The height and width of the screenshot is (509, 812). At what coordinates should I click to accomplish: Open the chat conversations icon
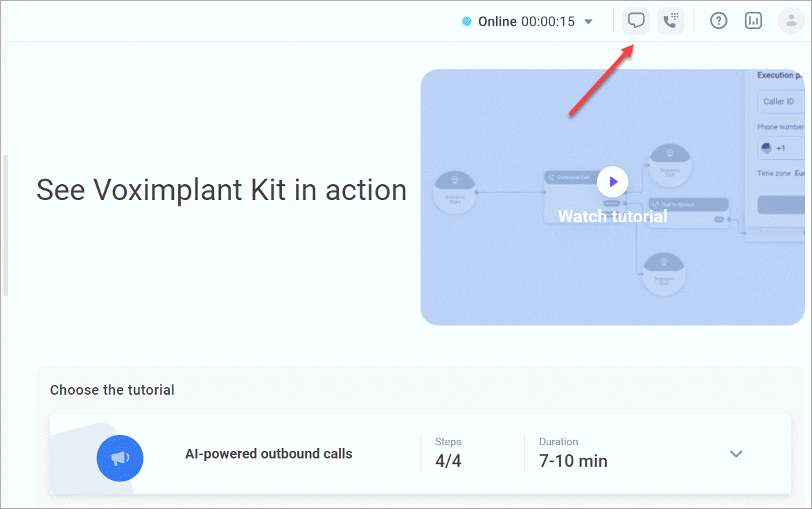(636, 21)
